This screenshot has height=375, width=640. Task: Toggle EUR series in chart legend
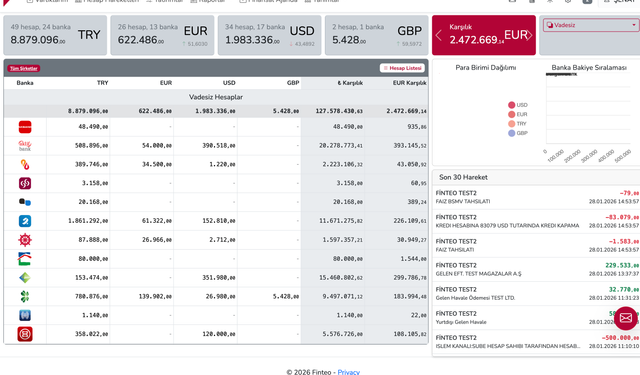518,114
